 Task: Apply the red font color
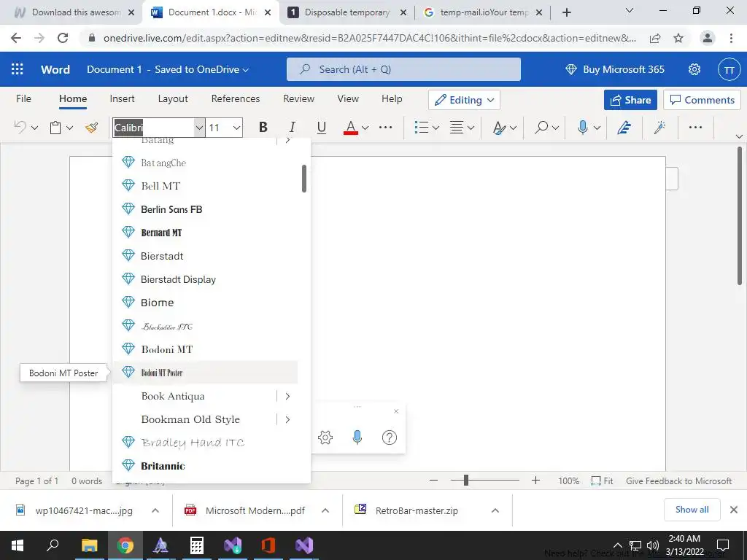[x=351, y=128]
